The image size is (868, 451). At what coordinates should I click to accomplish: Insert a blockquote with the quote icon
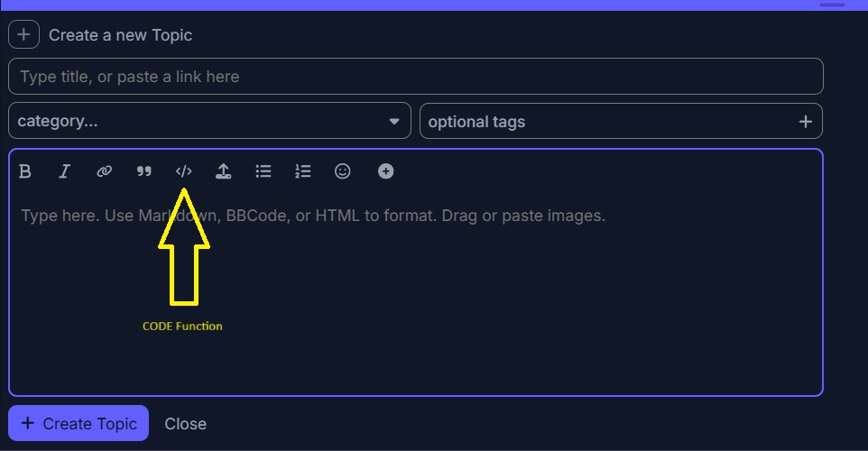coord(143,171)
